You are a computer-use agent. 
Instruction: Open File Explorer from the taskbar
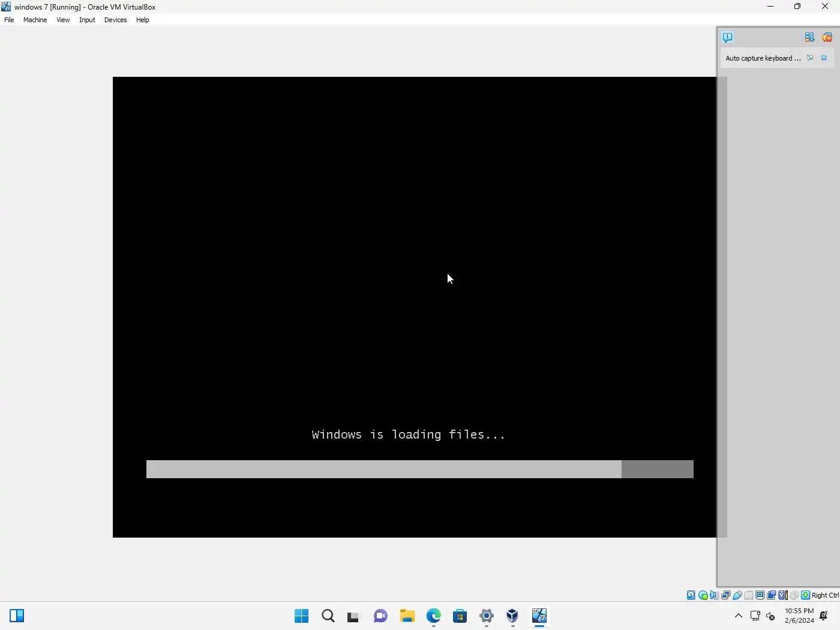[x=407, y=616]
